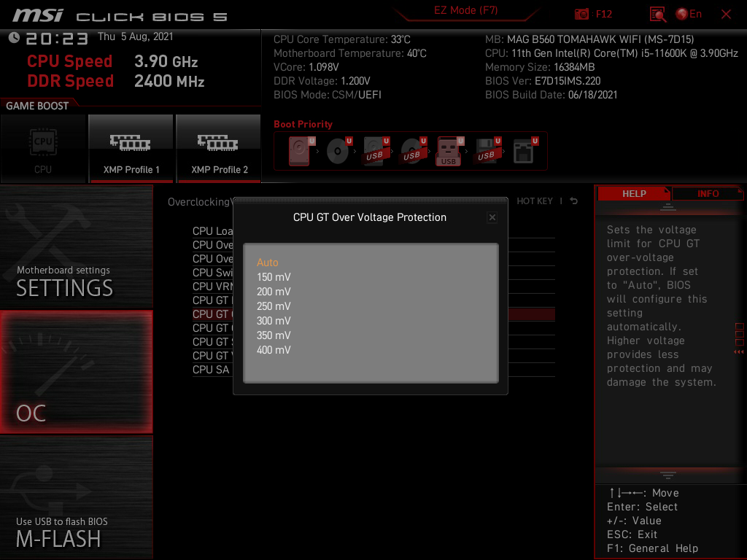Screen dimensions: 747x560
Task: Select the USB hard disk boot icon
Action: [x=376, y=151]
